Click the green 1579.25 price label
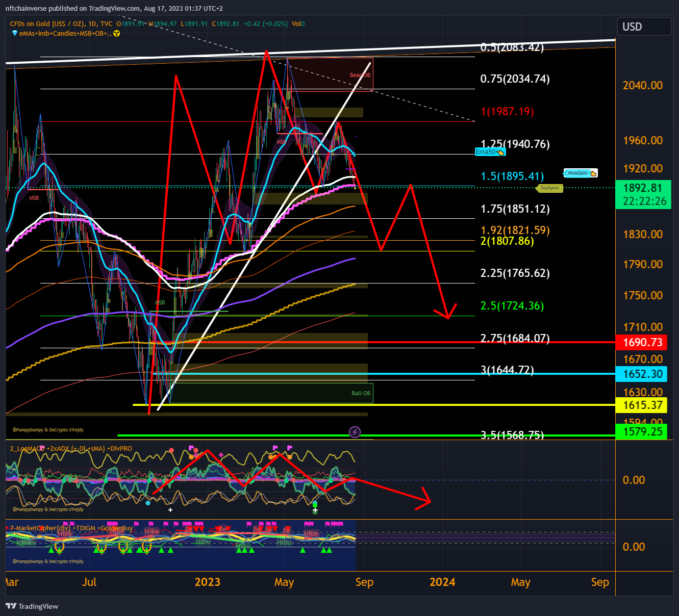This screenshot has height=616, width=679. pos(642,432)
